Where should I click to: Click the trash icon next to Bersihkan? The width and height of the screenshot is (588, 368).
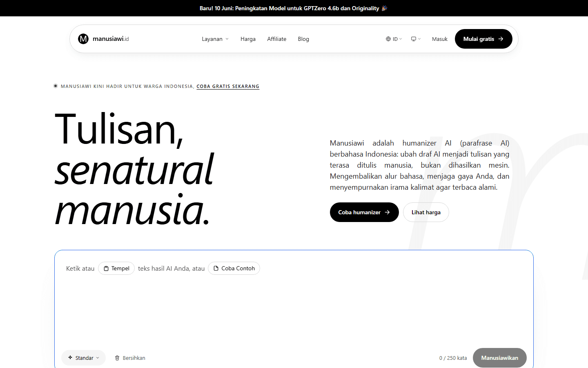117,358
